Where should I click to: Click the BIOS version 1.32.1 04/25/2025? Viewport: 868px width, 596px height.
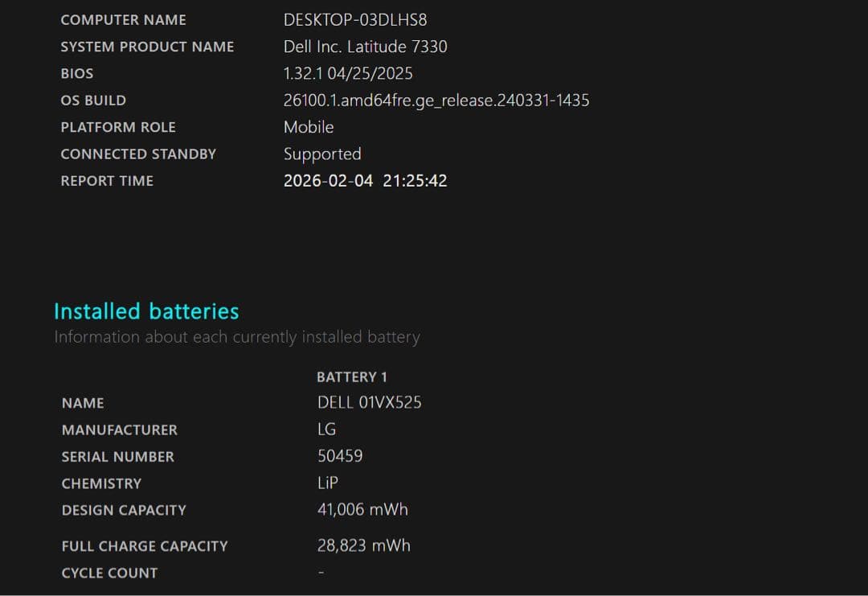(x=347, y=73)
